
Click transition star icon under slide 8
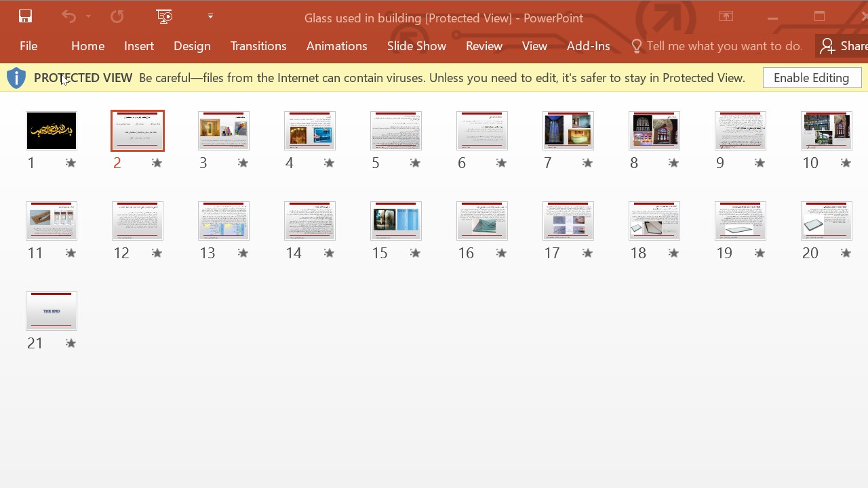[x=673, y=163]
